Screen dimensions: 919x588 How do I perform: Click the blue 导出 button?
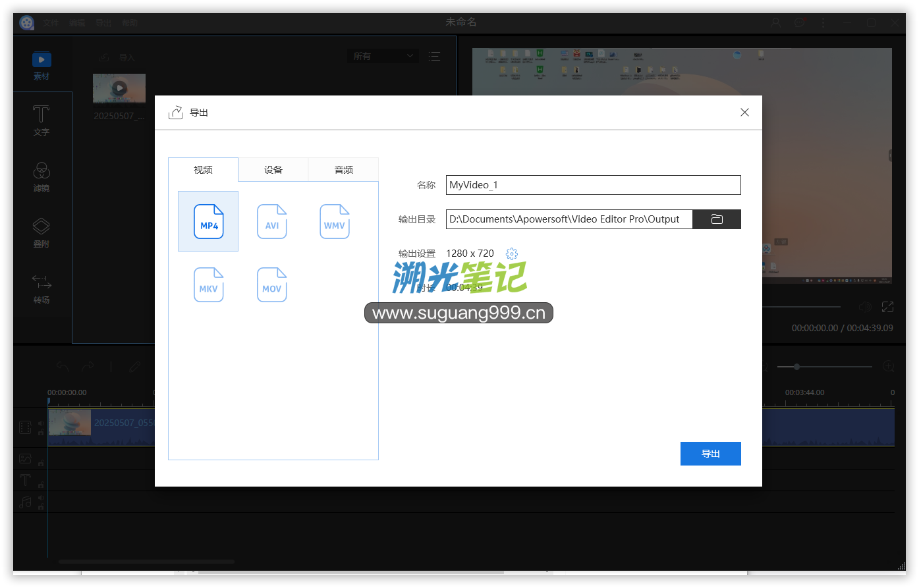711,454
